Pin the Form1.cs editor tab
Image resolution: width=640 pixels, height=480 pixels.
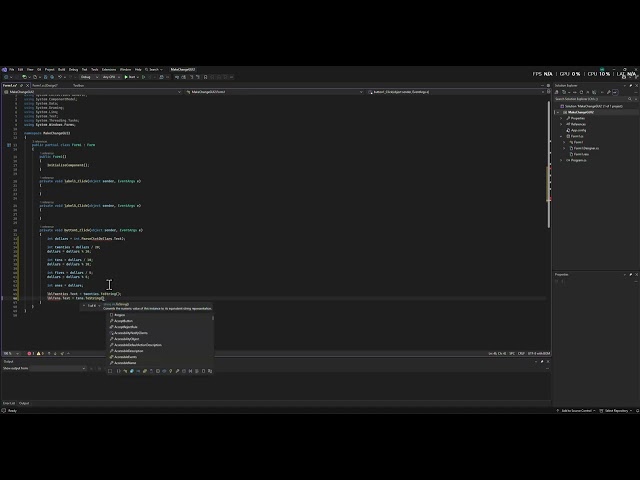[22, 85]
